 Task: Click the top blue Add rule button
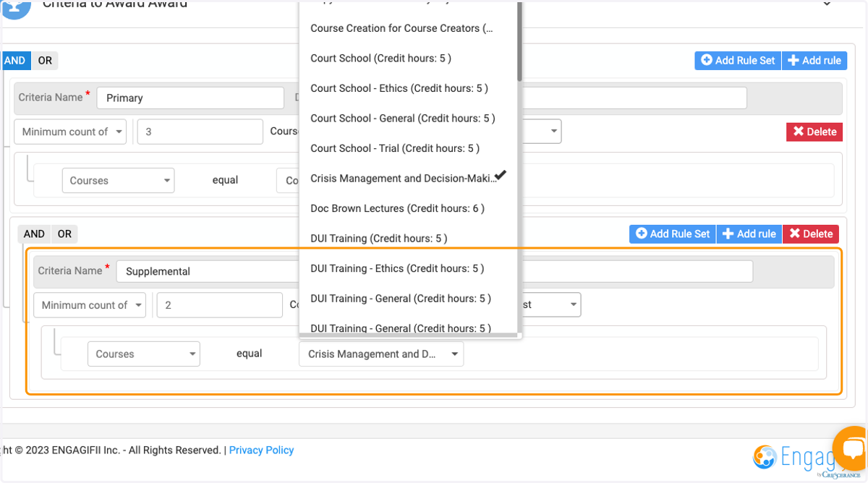tap(814, 61)
